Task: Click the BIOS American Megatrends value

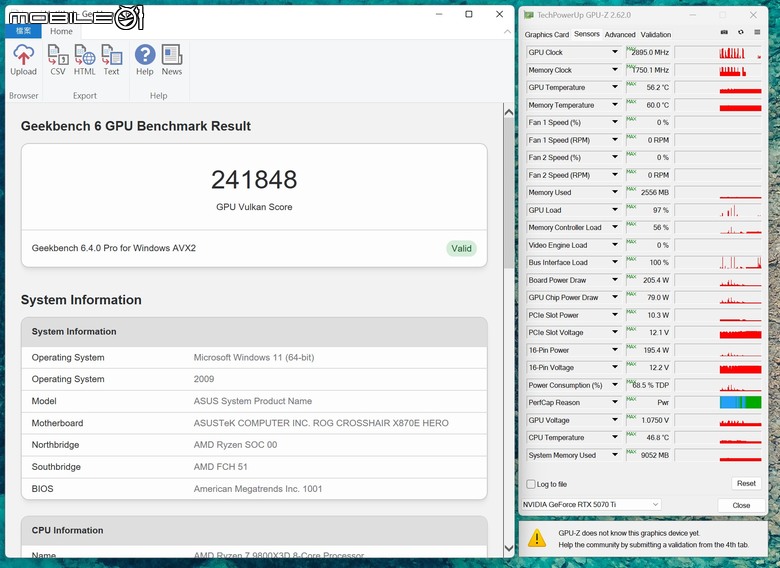Action: coord(258,488)
